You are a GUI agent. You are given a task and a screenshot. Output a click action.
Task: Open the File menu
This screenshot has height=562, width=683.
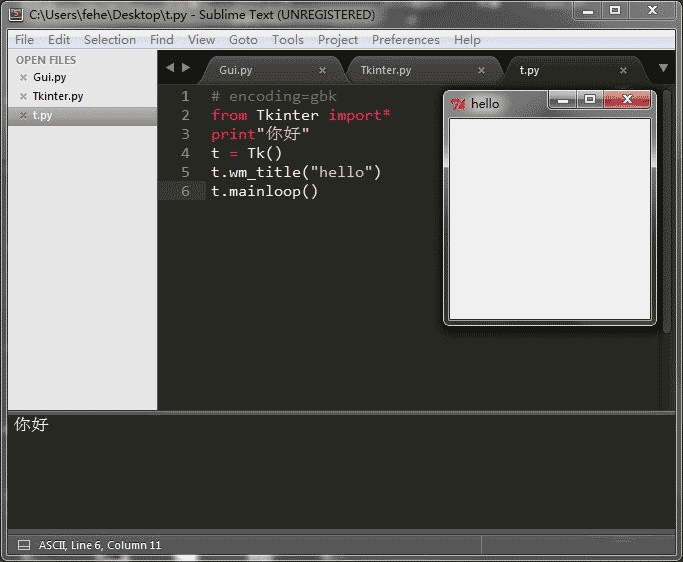point(24,40)
